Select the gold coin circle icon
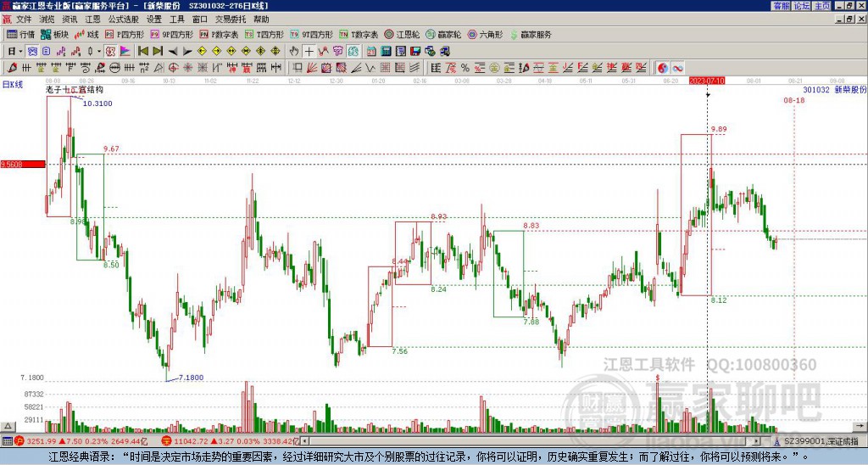This screenshot has width=868, height=465. (x=494, y=68)
